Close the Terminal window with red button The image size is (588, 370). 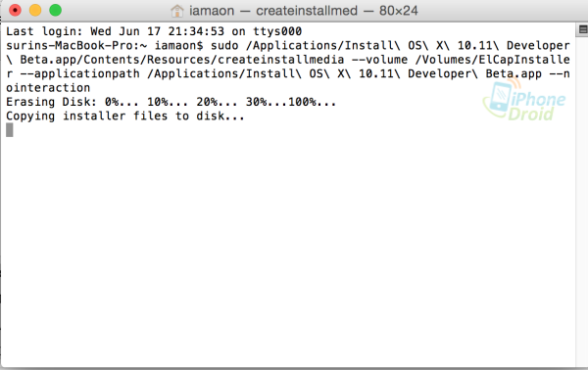point(15,10)
